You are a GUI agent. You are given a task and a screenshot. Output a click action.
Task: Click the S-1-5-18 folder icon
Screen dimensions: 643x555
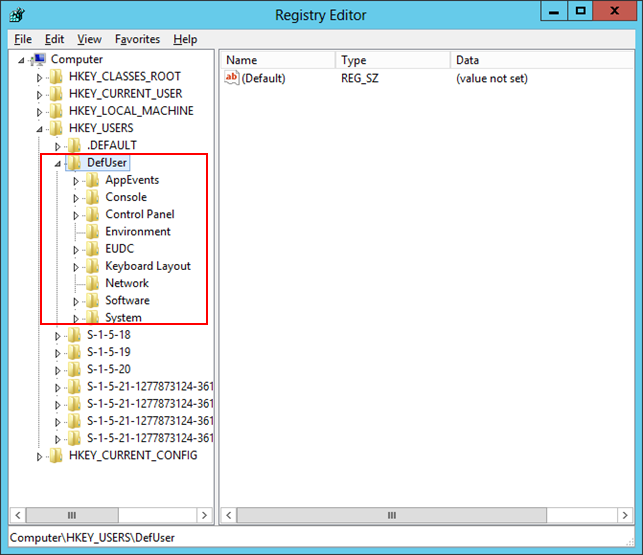point(74,335)
